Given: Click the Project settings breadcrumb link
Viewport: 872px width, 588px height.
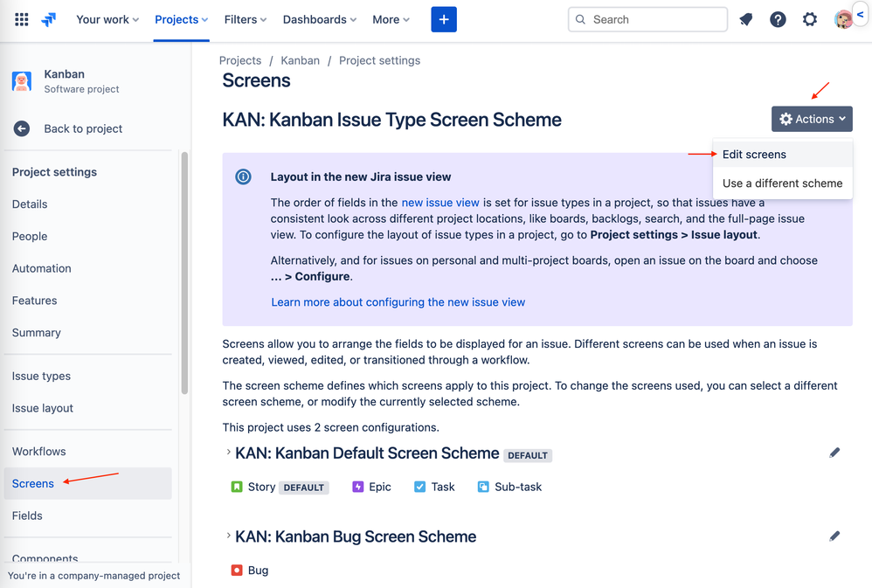Looking at the screenshot, I should click(x=380, y=60).
